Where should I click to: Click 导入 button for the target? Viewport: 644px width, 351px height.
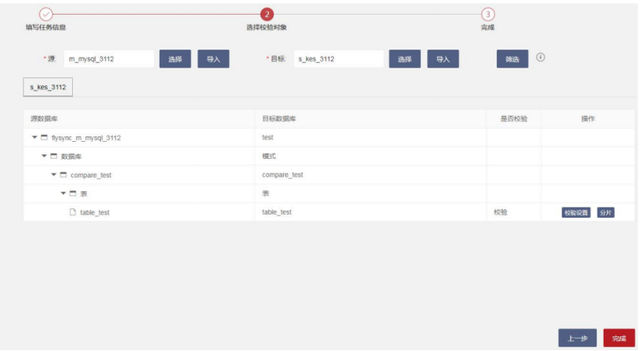(443, 59)
